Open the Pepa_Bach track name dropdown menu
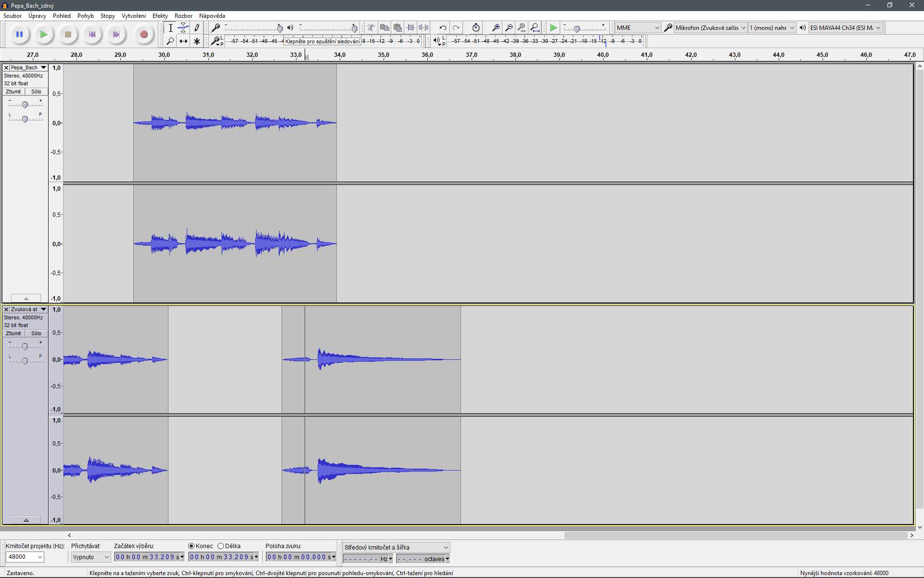924x578 pixels. [29, 68]
